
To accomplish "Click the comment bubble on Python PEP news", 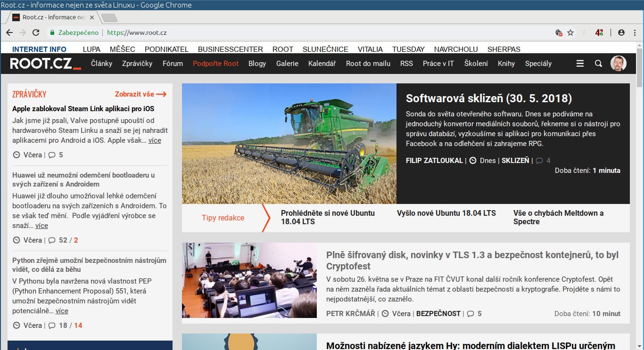I will (x=52, y=326).
